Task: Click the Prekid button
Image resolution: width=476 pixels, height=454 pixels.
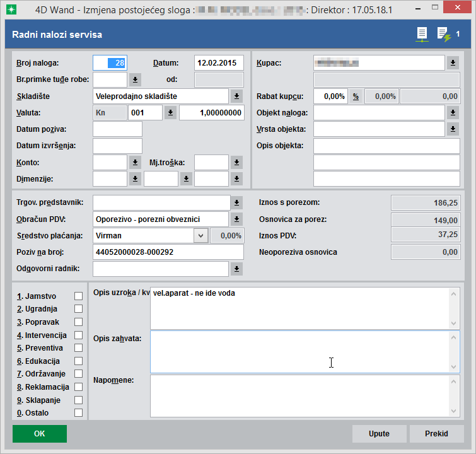Action: coord(436,434)
